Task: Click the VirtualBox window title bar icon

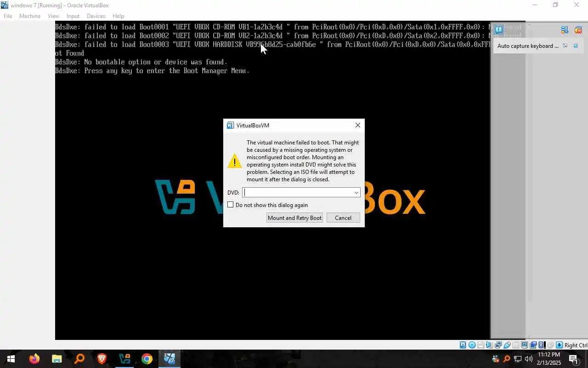Action: tap(5, 5)
